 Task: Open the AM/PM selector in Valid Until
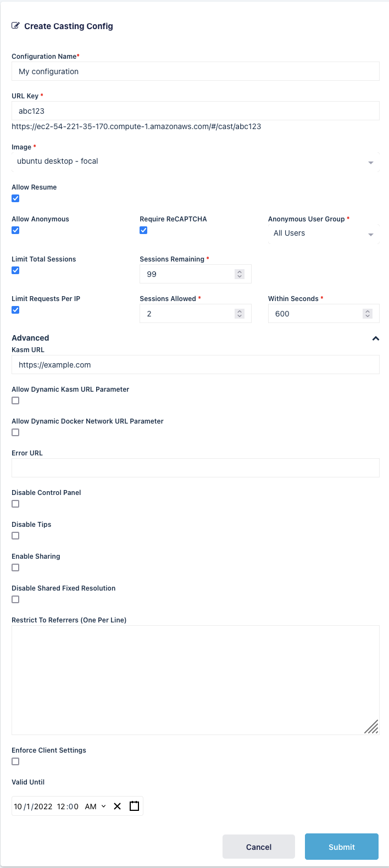pos(96,806)
